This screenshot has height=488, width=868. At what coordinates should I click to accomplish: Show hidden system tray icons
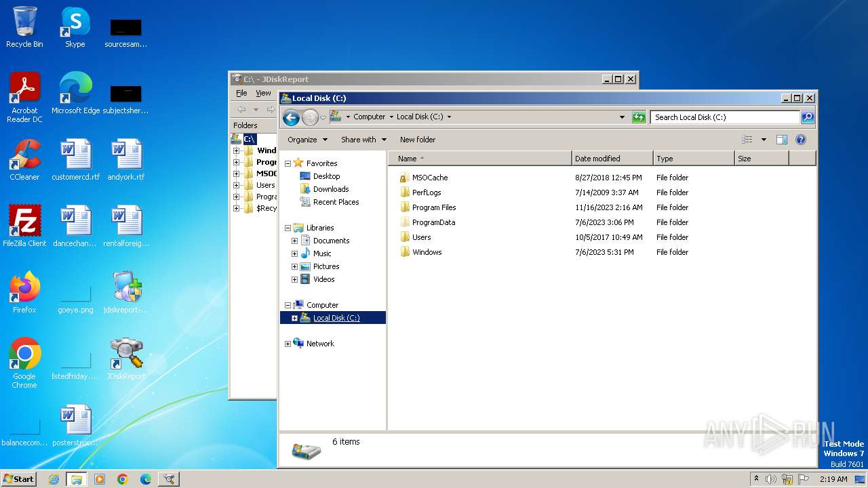point(756,479)
